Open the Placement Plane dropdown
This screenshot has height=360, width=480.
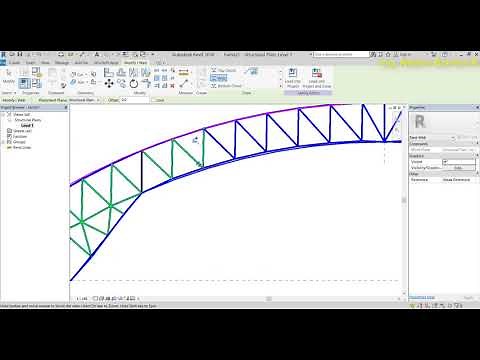[x=84, y=100]
